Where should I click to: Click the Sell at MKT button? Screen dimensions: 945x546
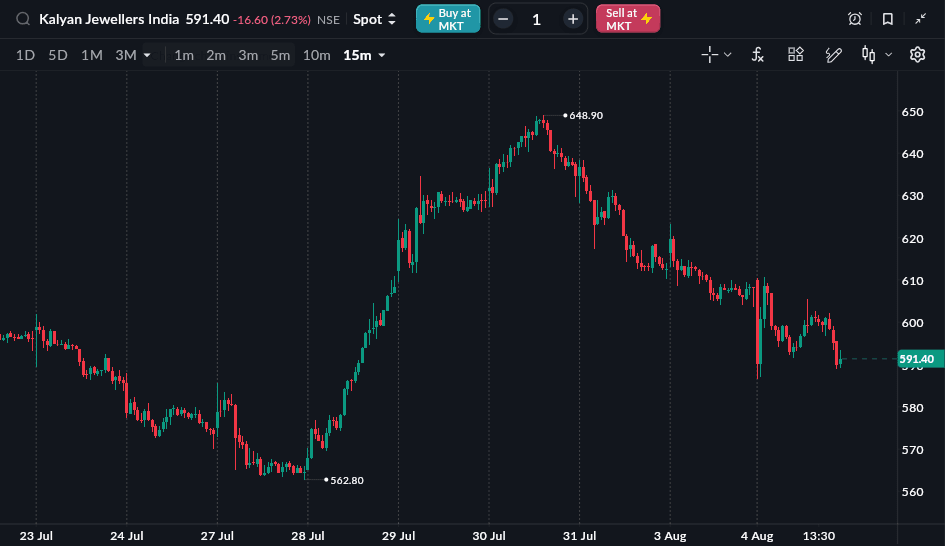(628, 19)
